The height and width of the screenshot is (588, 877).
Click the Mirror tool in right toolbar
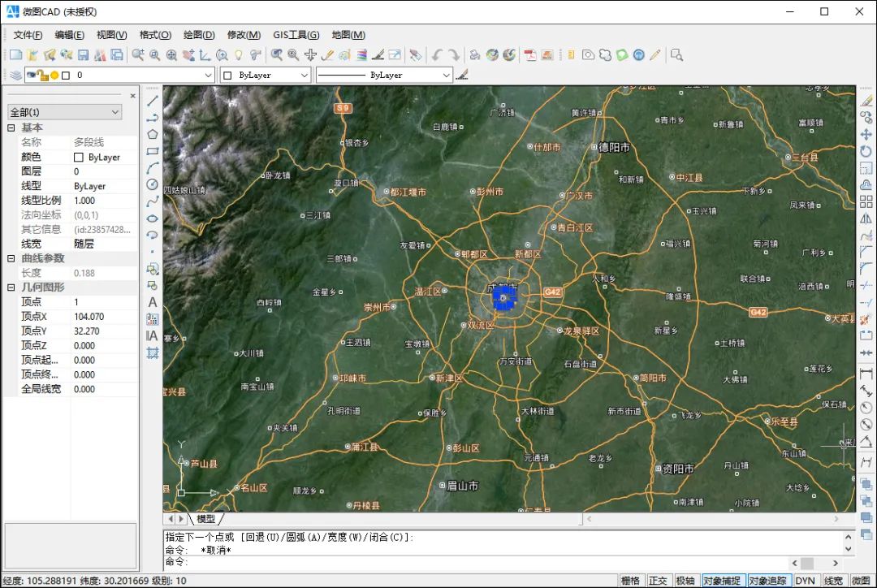(x=866, y=218)
